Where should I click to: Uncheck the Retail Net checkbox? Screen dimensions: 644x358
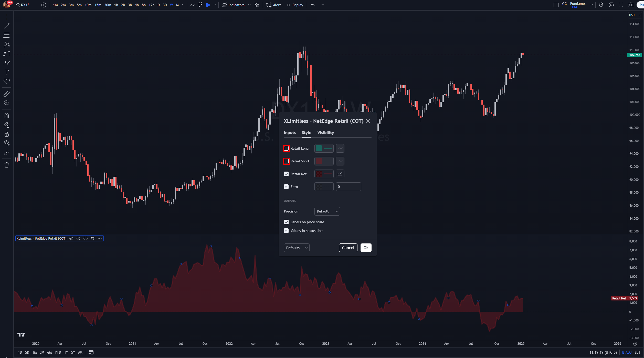click(286, 174)
